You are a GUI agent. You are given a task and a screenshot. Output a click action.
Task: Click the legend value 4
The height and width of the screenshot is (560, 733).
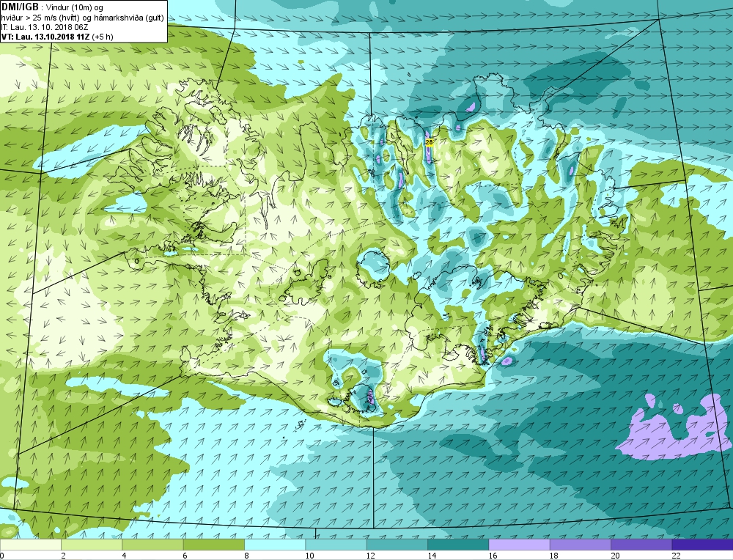[x=124, y=556]
